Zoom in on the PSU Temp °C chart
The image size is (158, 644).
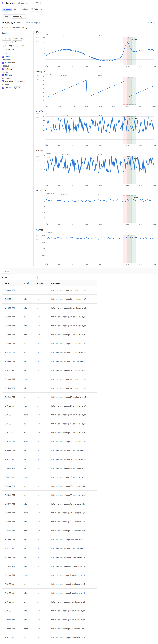(38, 194)
